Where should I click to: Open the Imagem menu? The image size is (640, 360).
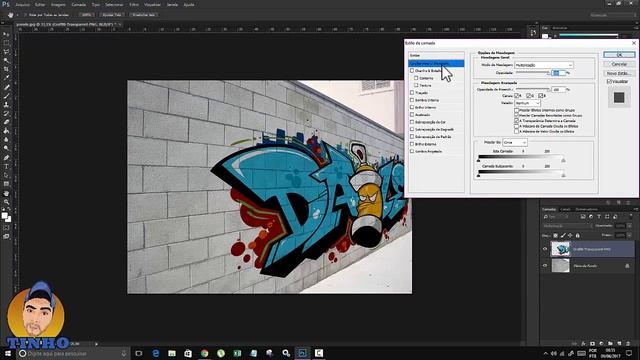coord(58,4)
